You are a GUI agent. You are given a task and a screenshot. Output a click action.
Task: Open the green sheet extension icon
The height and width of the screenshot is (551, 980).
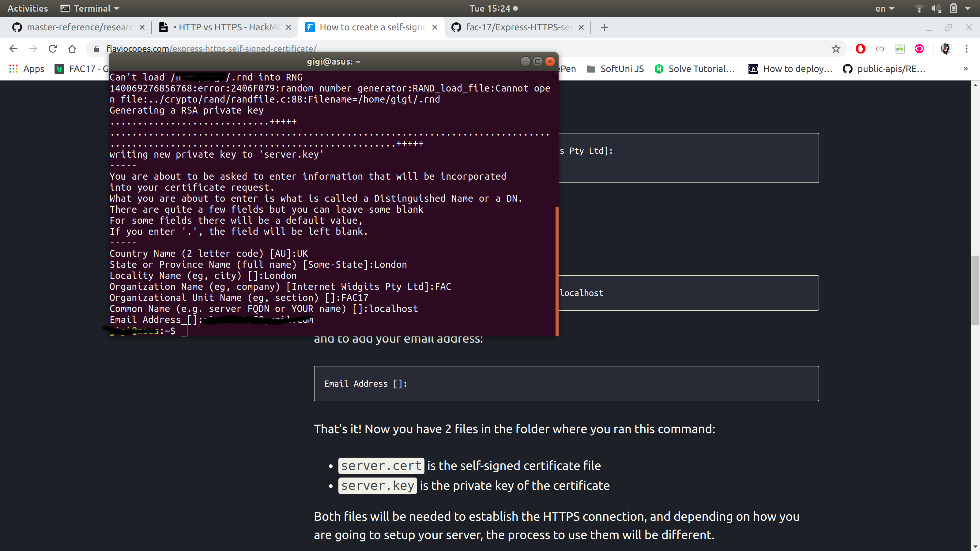(x=900, y=49)
